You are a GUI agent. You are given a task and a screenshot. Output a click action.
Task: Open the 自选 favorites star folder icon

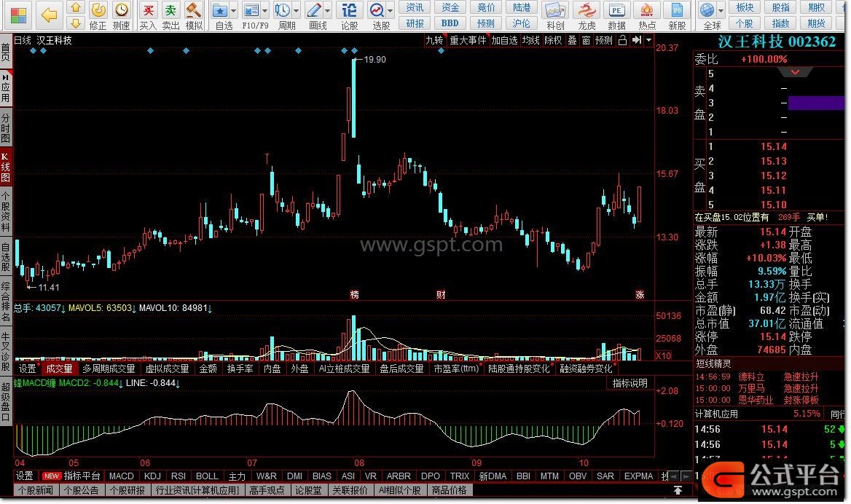[220, 16]
